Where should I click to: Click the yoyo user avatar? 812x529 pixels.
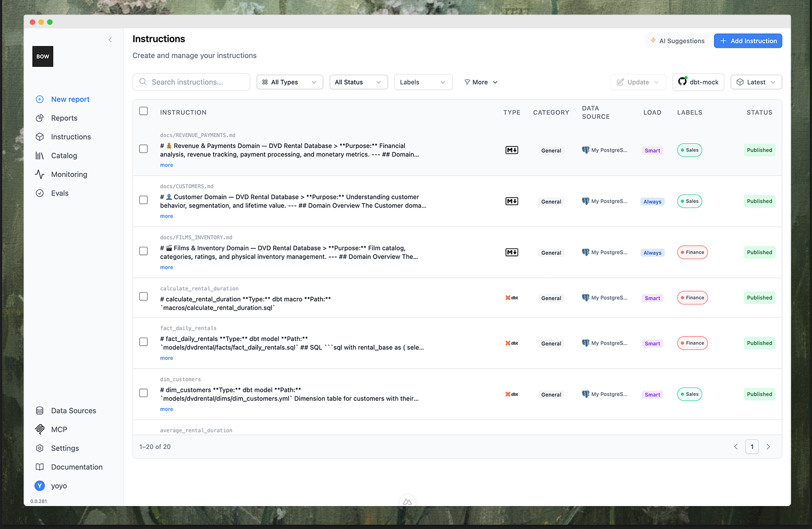click(40, 486)
